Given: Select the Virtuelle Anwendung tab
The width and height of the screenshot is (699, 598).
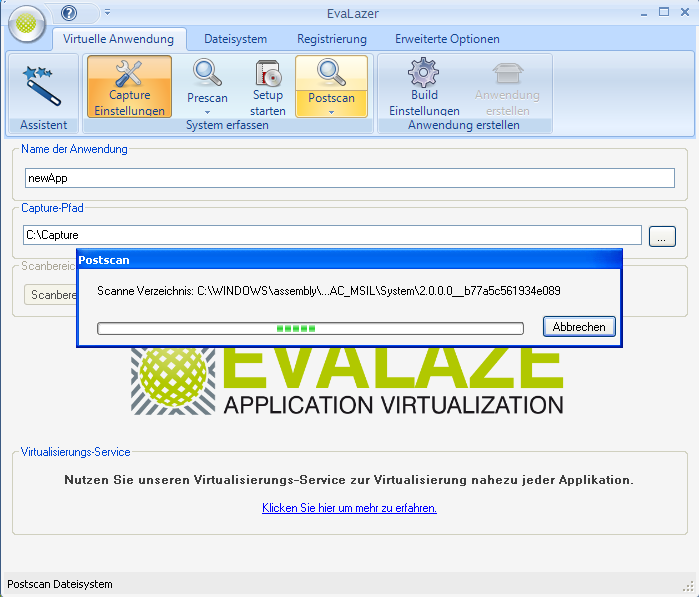Looking at the screenshot, I should 118,39.
